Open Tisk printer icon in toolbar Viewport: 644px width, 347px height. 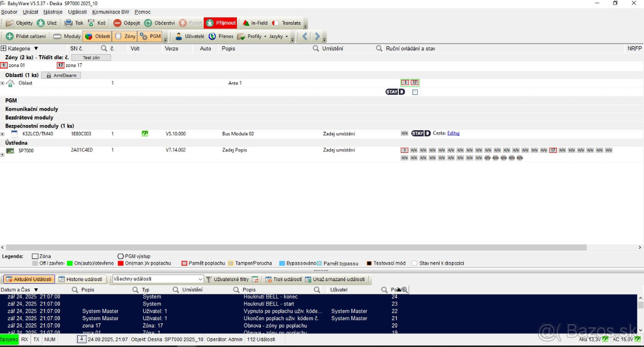(x=69, y=23)
